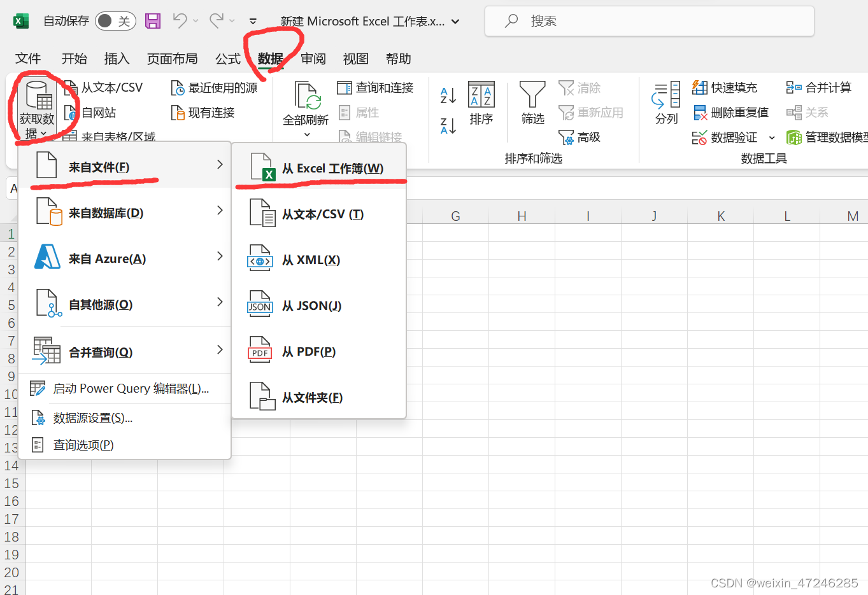Click 自网站 in the ribbon

point(90,113)
